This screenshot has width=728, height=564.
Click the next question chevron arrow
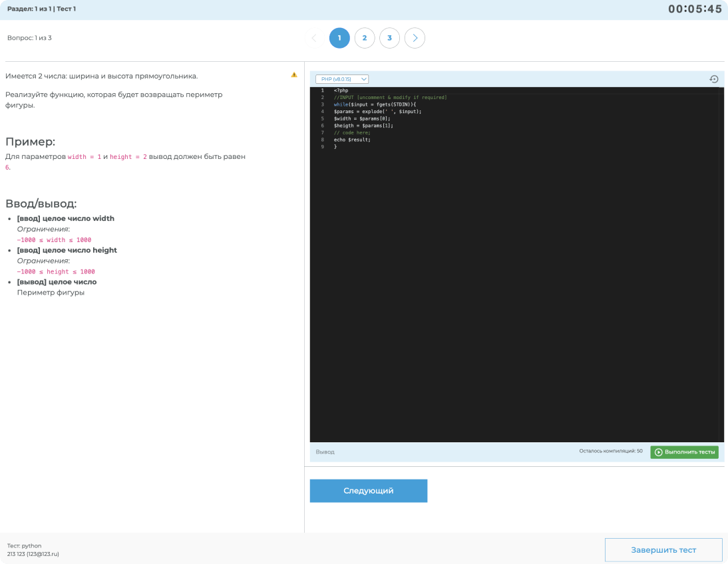(415, 38)
